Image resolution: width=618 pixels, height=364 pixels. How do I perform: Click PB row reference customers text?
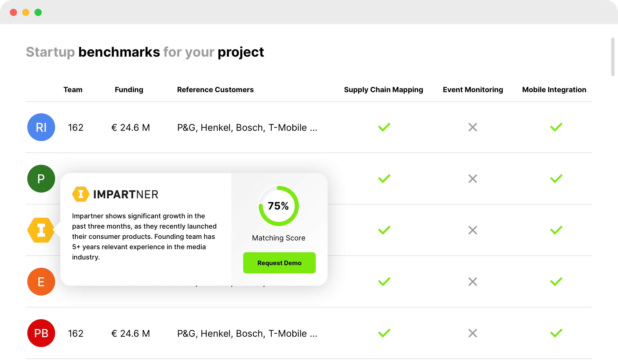pos(247,334)
